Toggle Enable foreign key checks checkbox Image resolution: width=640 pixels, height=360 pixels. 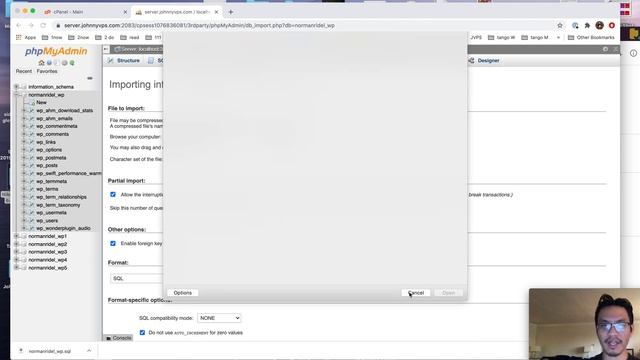(x=113, y=243)
